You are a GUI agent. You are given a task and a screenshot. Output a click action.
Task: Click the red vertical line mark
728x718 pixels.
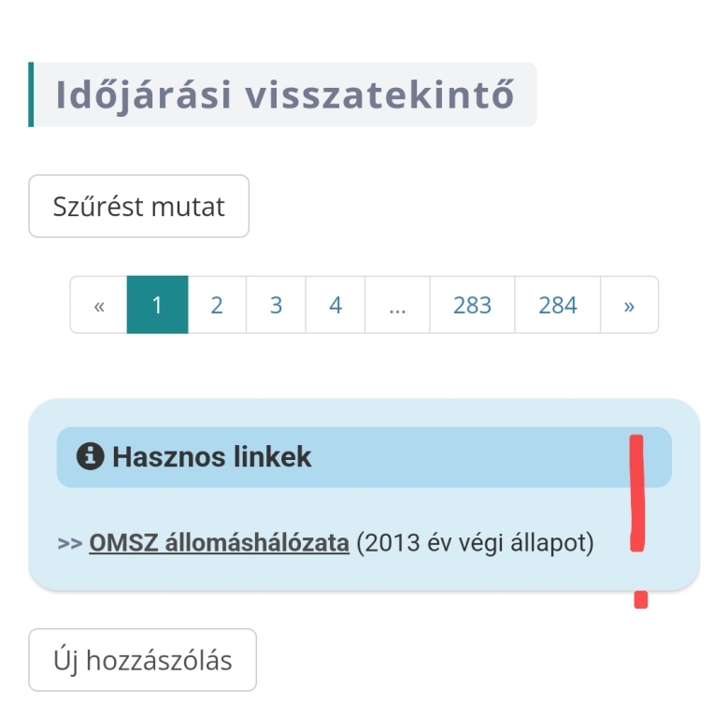[x=637, y=493]
